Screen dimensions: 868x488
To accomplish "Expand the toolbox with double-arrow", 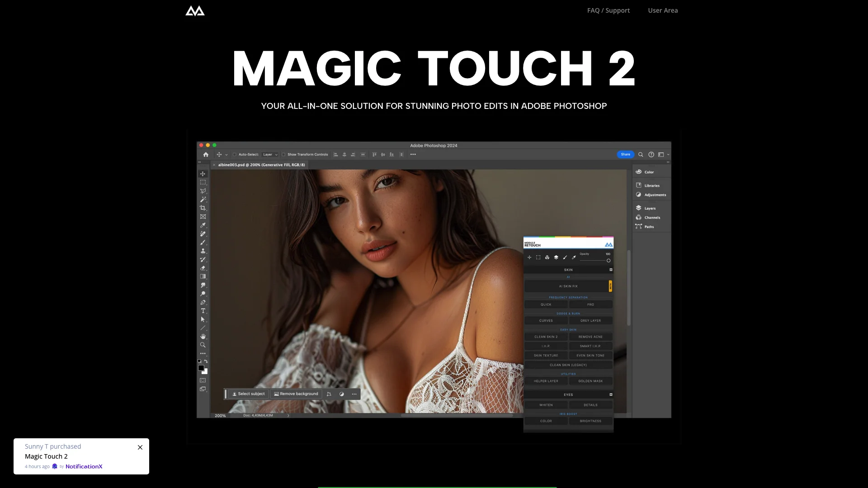I will [x=199, y=162].
